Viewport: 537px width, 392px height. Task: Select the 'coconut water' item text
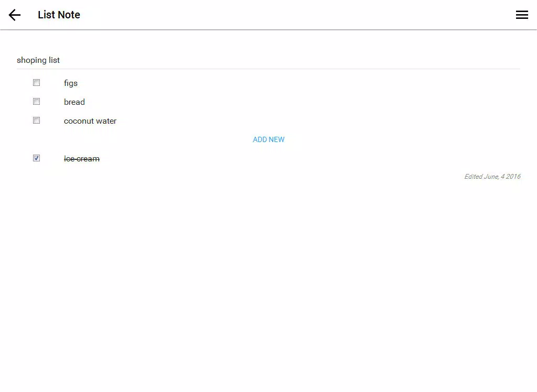(x=90, y=121)
